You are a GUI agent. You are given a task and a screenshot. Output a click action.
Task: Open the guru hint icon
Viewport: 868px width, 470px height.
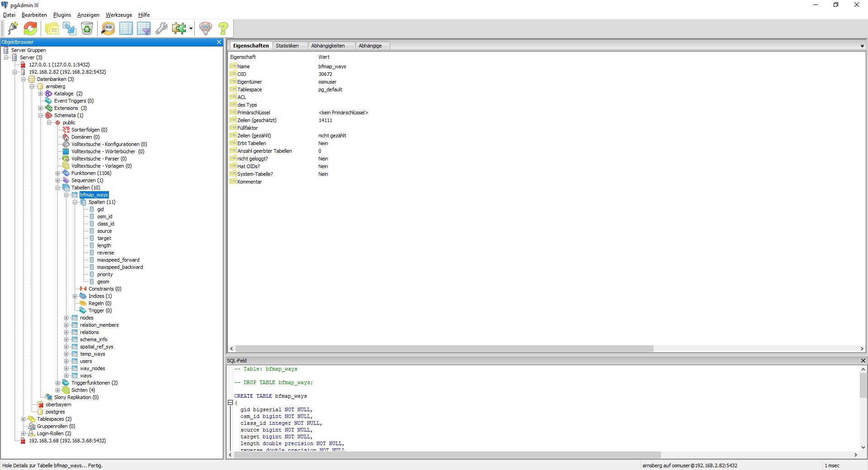click(206, 28)
